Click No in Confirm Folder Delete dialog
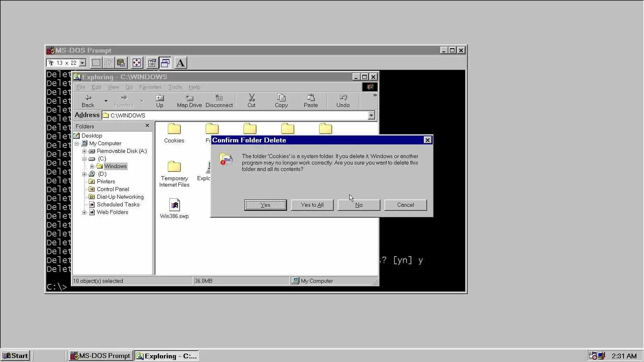Viewport: 644px width, 362px height. 359,205
